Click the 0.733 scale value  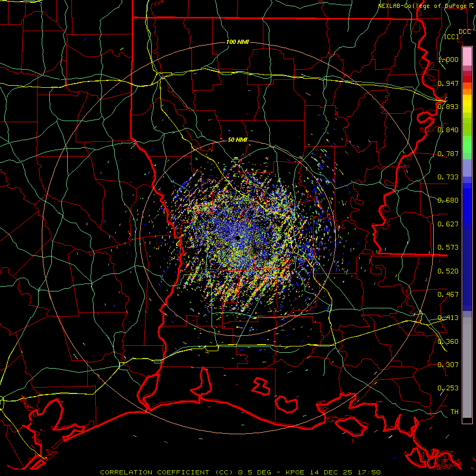tap(448, 177)
